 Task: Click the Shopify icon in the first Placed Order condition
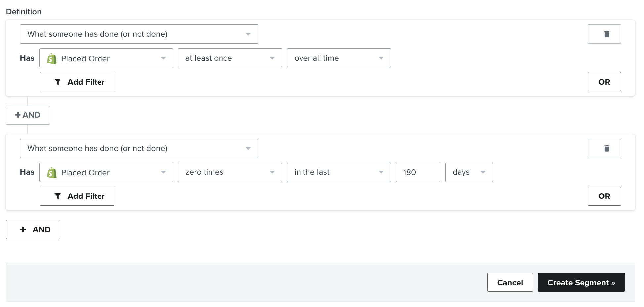(52, 58)
